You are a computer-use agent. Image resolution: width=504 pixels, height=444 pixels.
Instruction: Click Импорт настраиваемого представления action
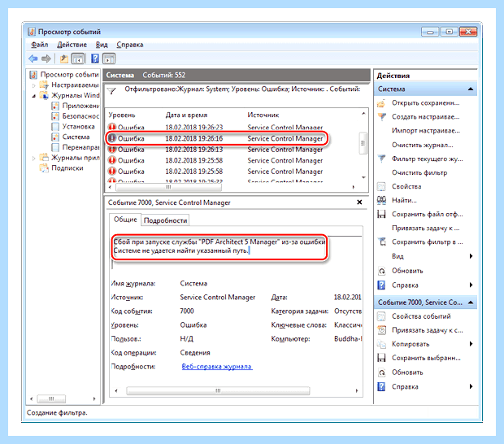[426, 131]
